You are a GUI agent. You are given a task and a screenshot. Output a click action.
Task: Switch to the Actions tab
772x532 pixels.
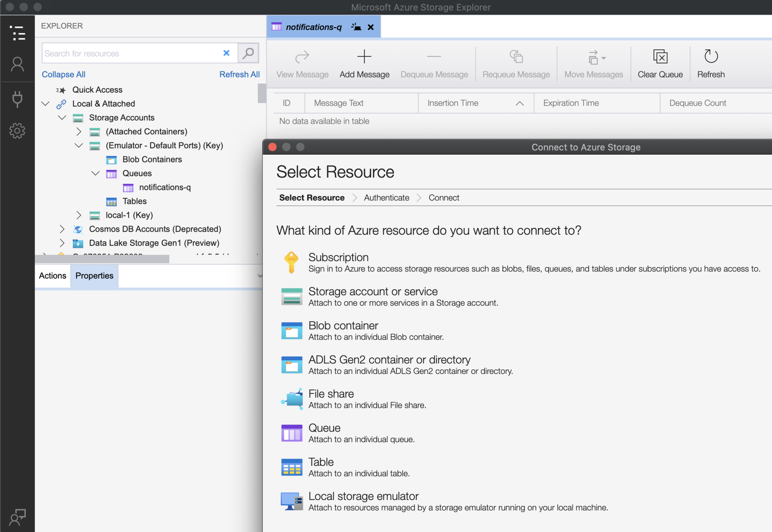[52, 276]
